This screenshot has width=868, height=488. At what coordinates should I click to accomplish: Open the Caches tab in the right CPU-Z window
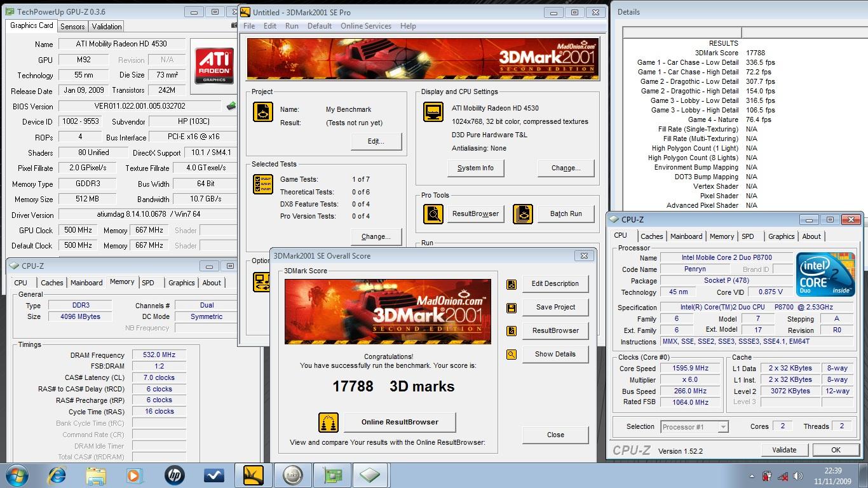coord(651,236)
